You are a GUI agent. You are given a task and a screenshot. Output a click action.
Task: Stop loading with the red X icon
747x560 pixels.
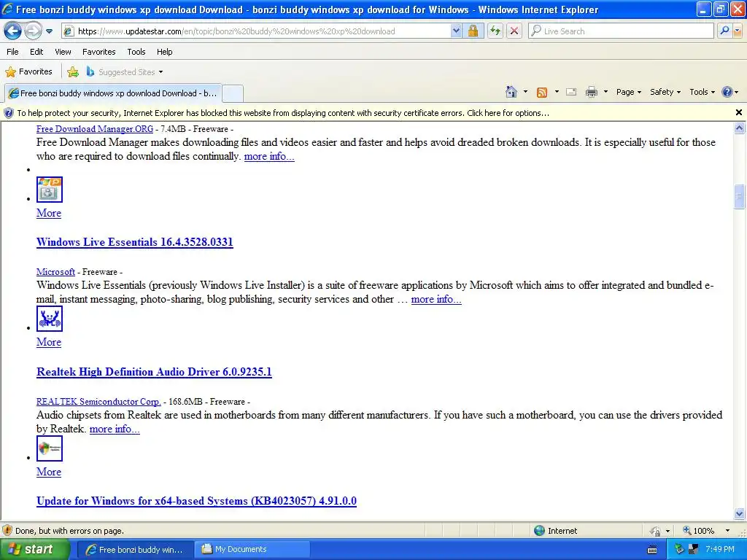point(514,31)
